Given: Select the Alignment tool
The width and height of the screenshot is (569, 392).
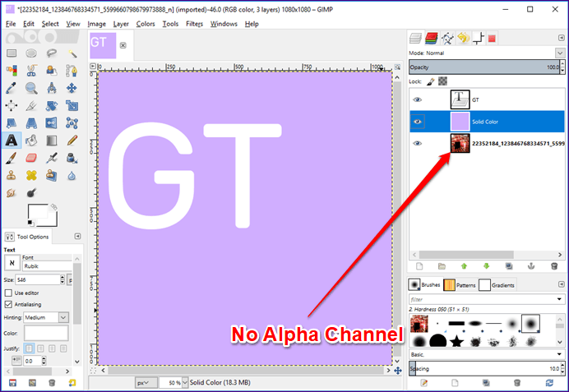Looking at the screenshot, I should (12, 106).
